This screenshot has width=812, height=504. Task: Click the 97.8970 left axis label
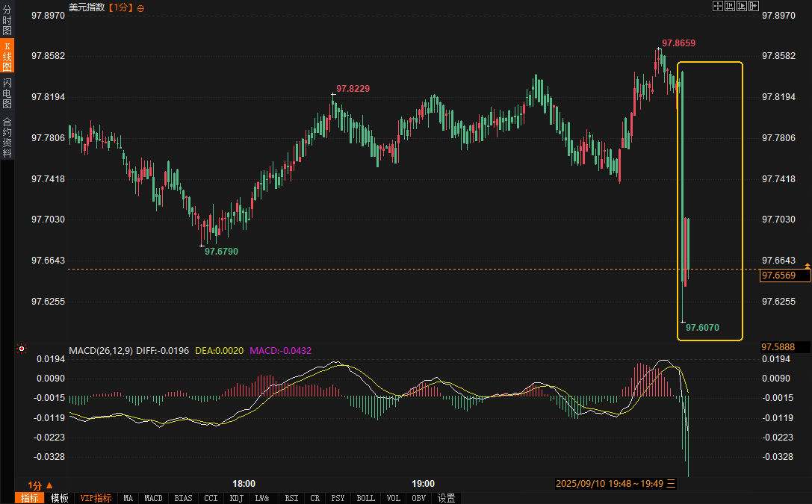(x=48, y=16)
